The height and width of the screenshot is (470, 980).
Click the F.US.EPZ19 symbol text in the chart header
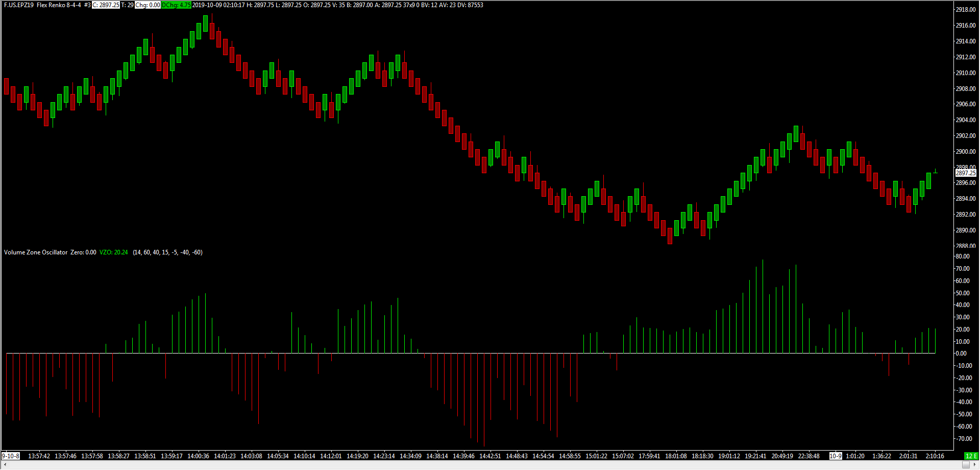click(19, 5)
